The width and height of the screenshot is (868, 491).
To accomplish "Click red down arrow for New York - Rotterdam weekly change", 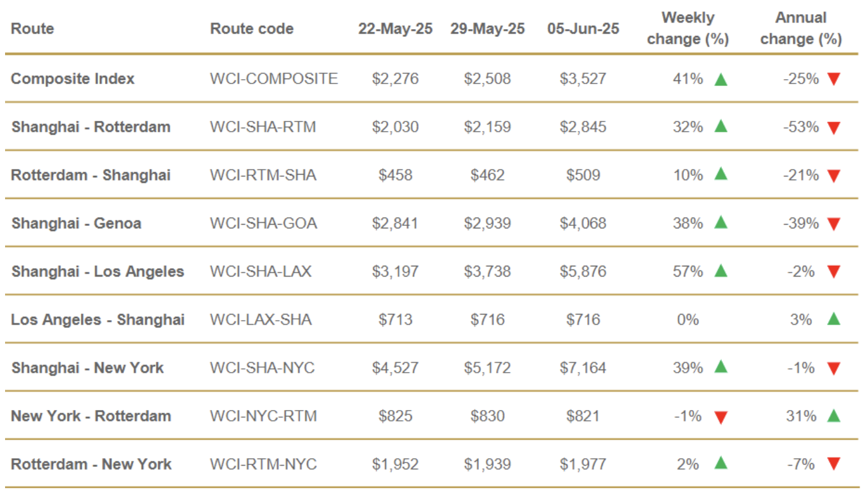I will pos(720,416).
